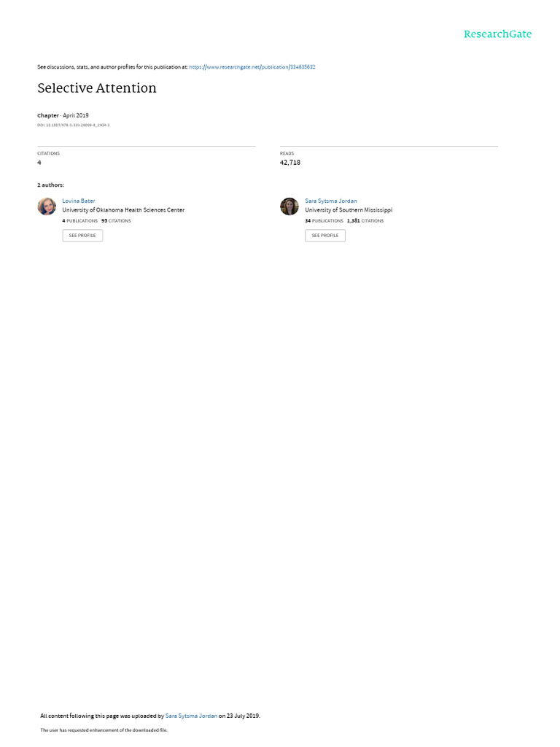Click Lovina Bater's 95 citations stat
This screenshot has height=747, width=560.
tap(116, 221)
